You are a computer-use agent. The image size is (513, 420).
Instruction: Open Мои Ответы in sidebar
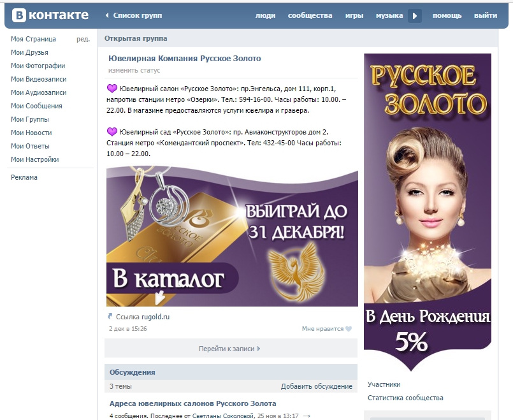click(30, 146)
